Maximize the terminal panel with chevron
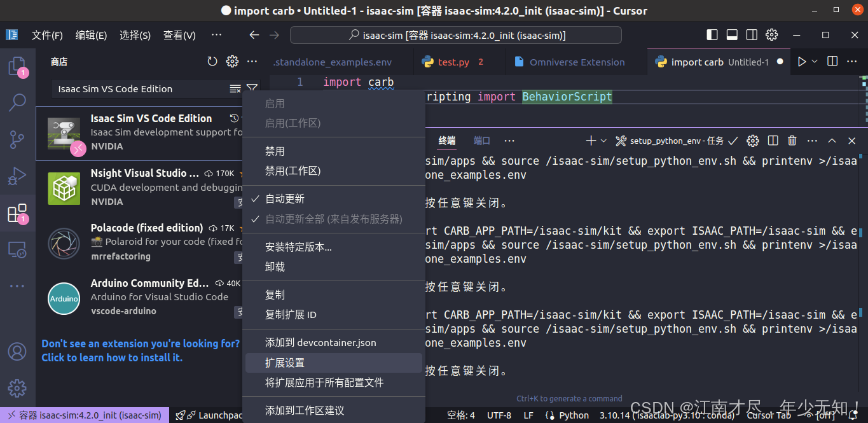Viewport: 868px width, 423px height. [832, 141]
